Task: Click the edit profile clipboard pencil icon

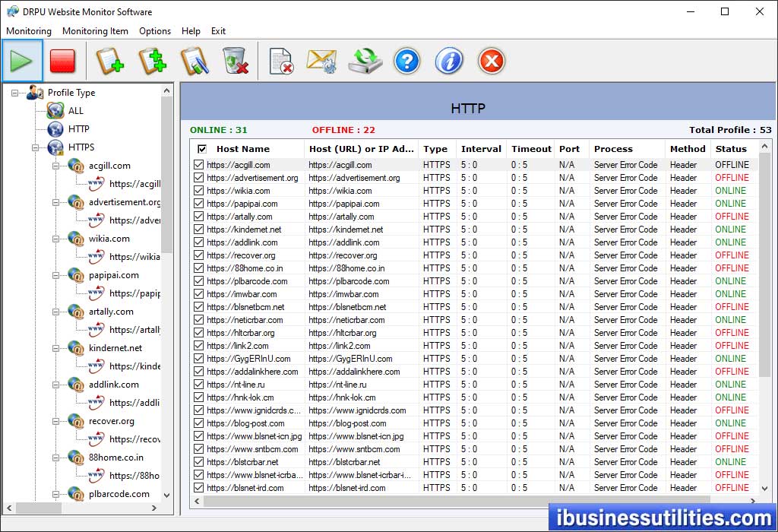Action: tap(194, 61)
